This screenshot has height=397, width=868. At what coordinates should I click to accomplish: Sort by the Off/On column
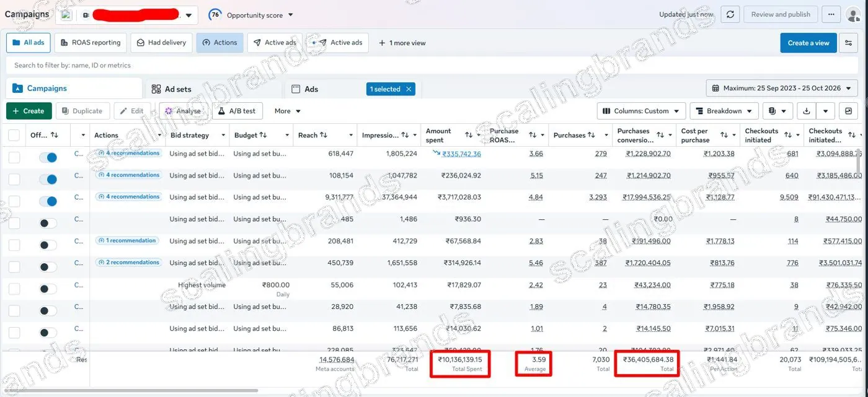pyautogui.click(x=54, y=135)
